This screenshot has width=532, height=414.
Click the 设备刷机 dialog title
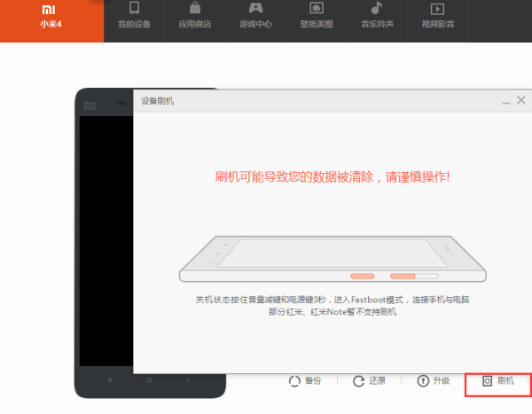click(x=158, y=101)
